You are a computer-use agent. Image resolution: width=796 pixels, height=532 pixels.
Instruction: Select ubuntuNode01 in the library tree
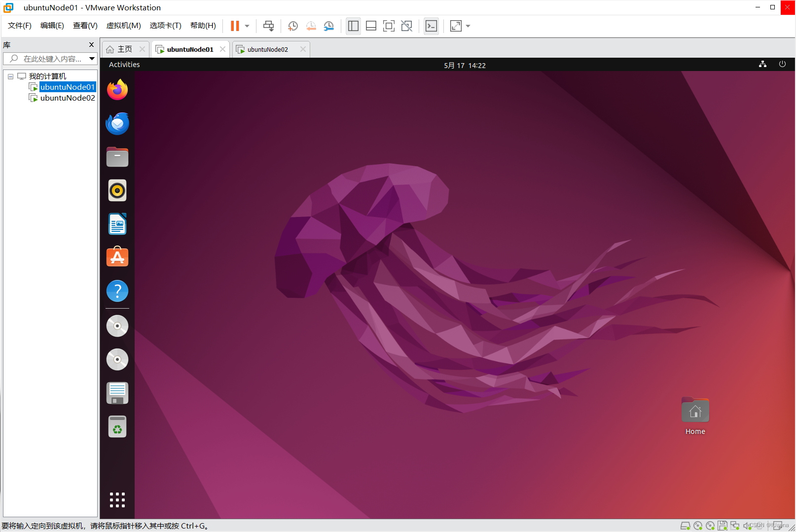tap(68, 87)
